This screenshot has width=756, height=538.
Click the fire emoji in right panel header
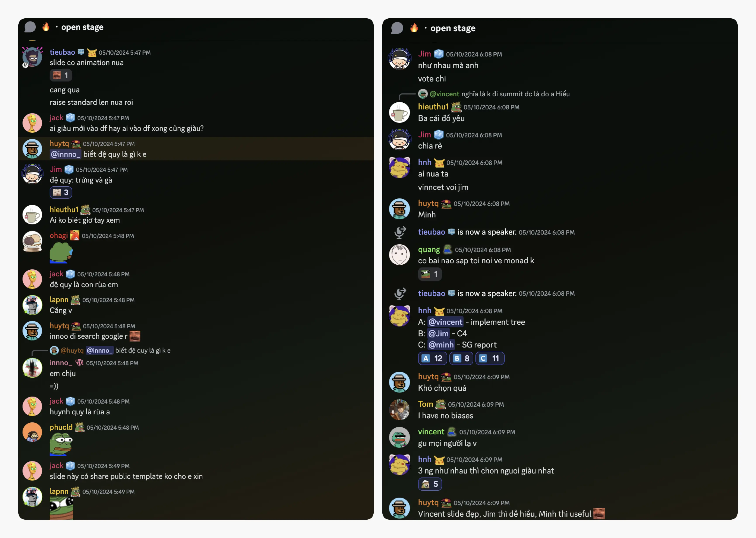(414, 28)
